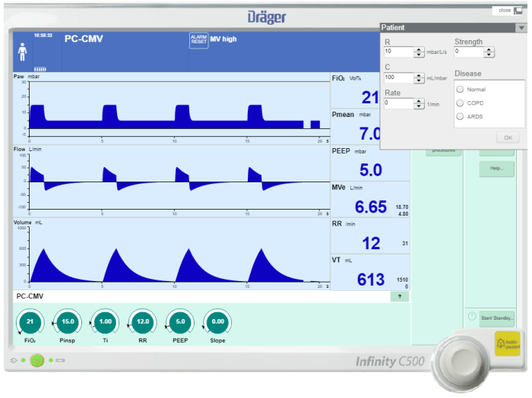Decrease the Strength value by one step
532x398 pixels.
point(489,55)
